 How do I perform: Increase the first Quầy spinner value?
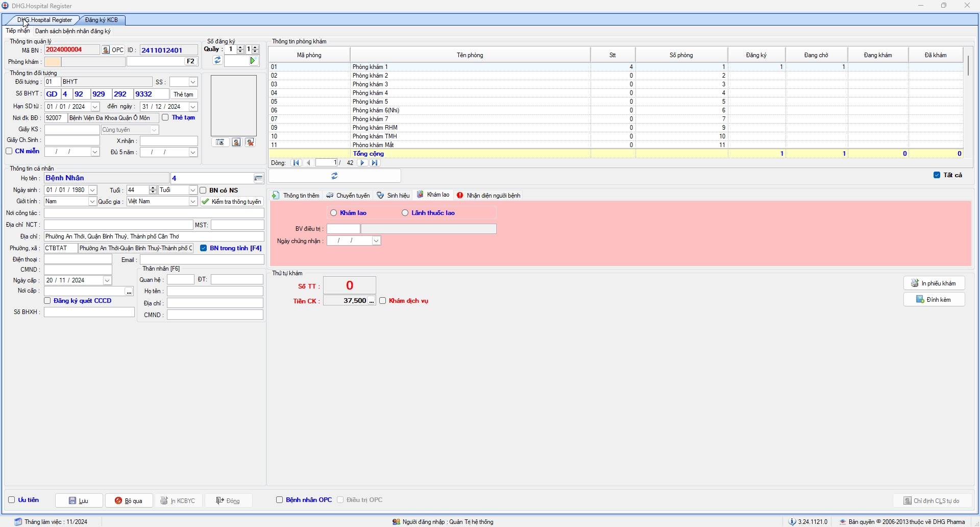point(240,47)
